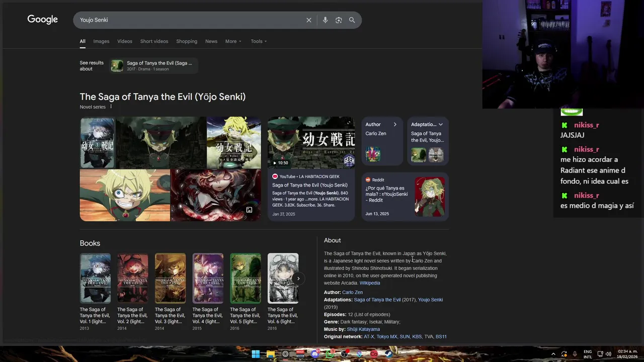The image size is (644, 362).
Task: Click the 'Novel series' subtitle text
Action: click(93, 107)
